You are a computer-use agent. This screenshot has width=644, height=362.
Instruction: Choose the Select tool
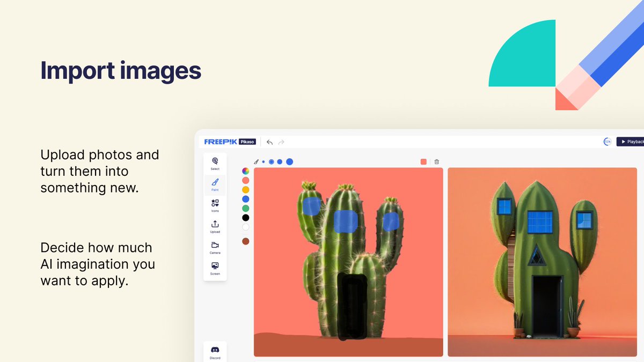(215, 164)
